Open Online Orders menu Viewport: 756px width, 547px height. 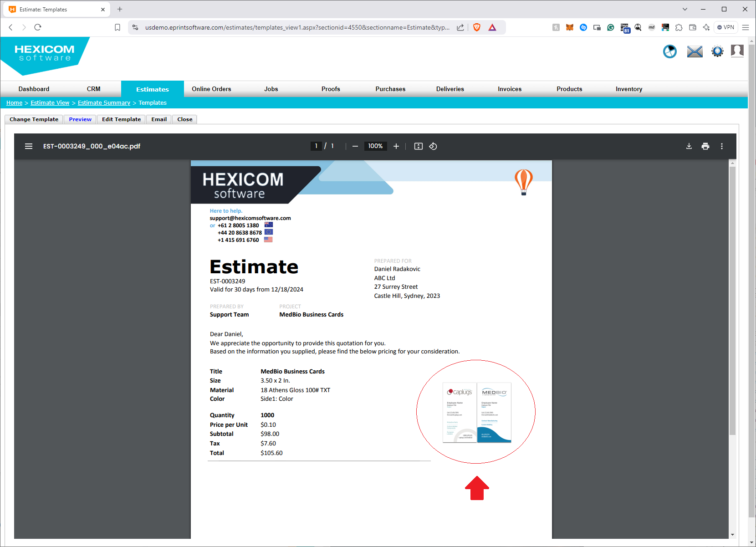(x=211, y=89)
